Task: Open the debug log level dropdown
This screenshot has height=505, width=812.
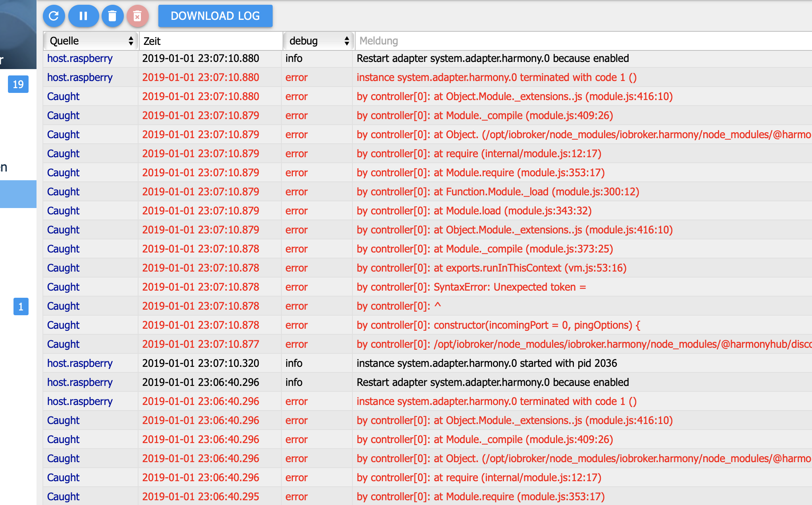Action: (x=318, y=41)
